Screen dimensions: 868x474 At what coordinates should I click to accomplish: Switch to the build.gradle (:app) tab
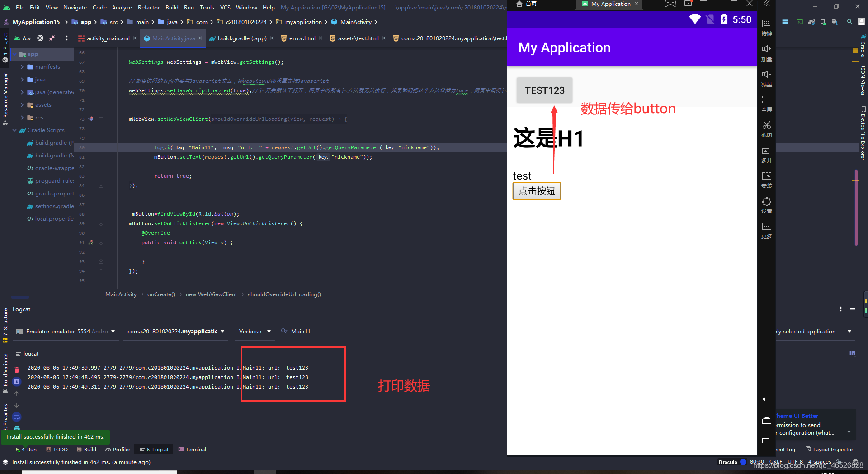pyautogui.click(x=242, y=38)
